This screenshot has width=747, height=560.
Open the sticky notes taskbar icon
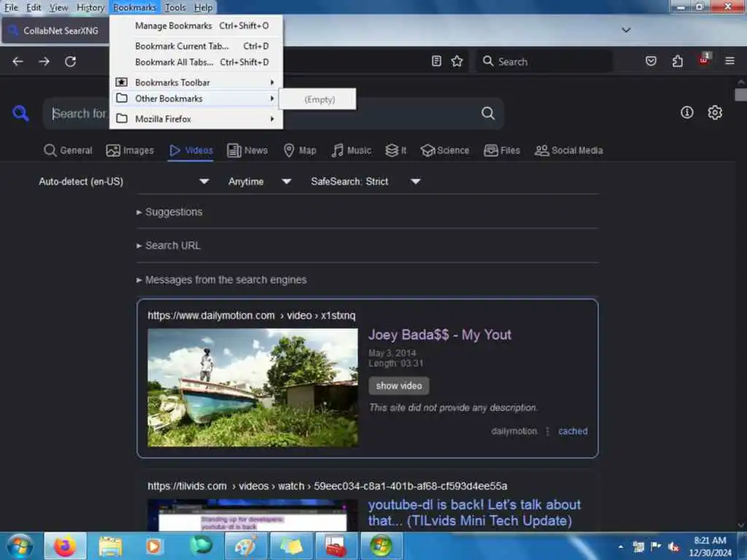coord(291,546)
